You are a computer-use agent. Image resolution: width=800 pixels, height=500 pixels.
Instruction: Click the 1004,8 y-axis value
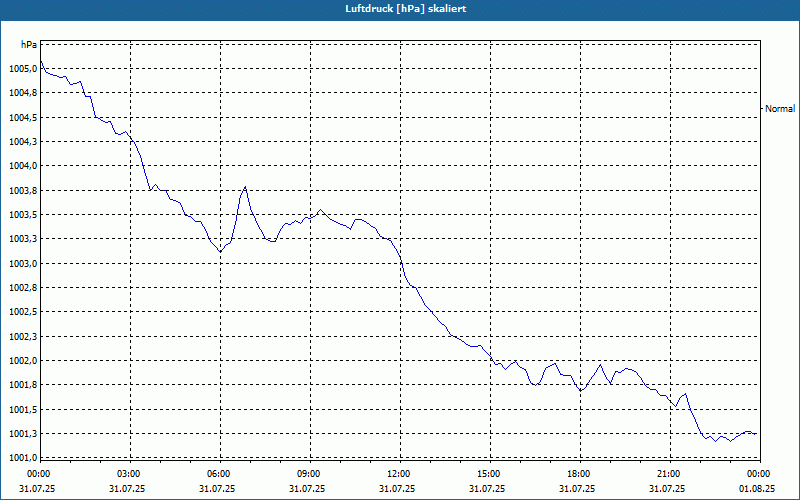pyautogui.click(x=23, y=93)
